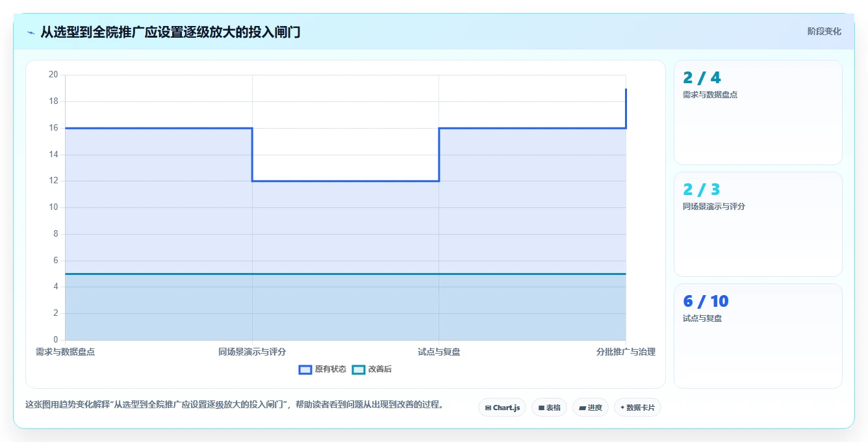
Task: Open the 2 / 4 需求与数据盘点 card
Action: pyautogui.click(x=758, y=112)
